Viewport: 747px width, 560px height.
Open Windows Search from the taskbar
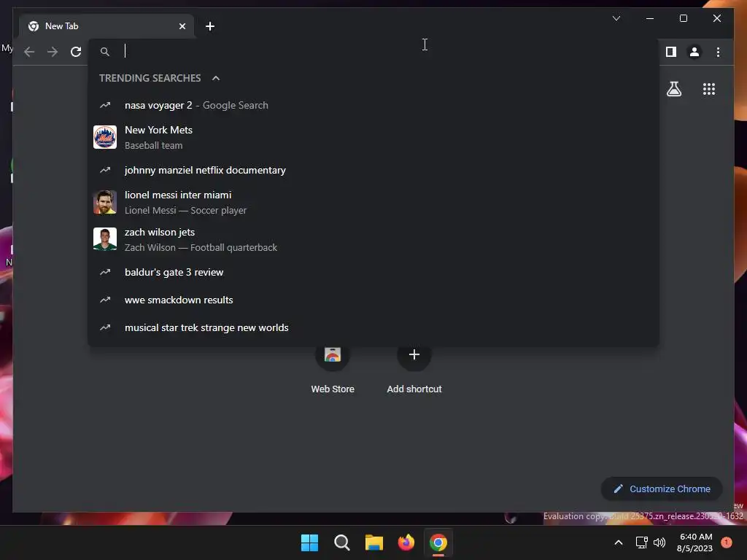click(341, 542)
